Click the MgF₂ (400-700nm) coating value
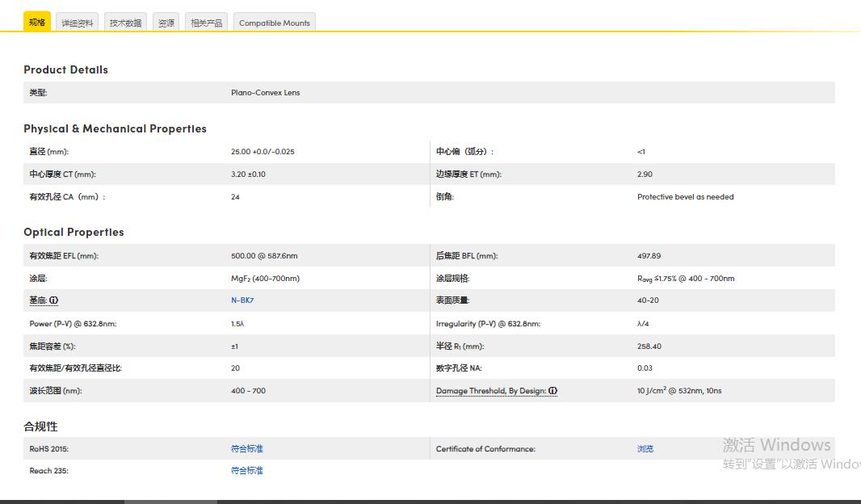This screenshot has width=861, height=504. tap(265, 279)
